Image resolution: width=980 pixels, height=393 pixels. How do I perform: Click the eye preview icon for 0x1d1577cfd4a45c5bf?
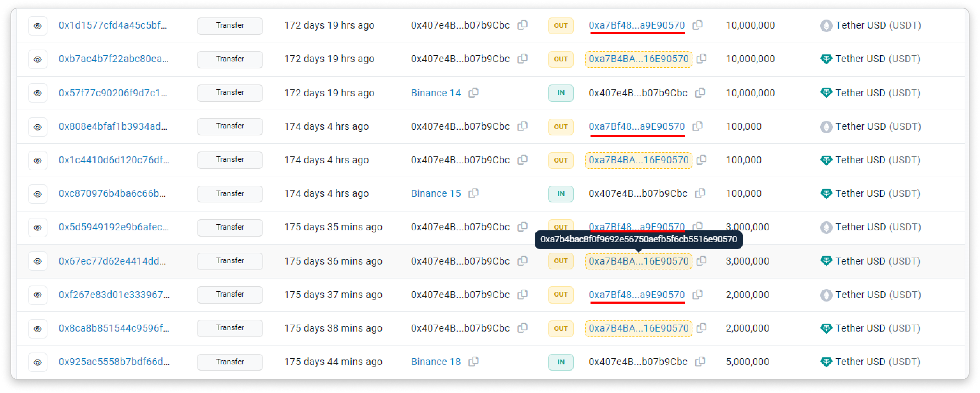coord(38,26)
